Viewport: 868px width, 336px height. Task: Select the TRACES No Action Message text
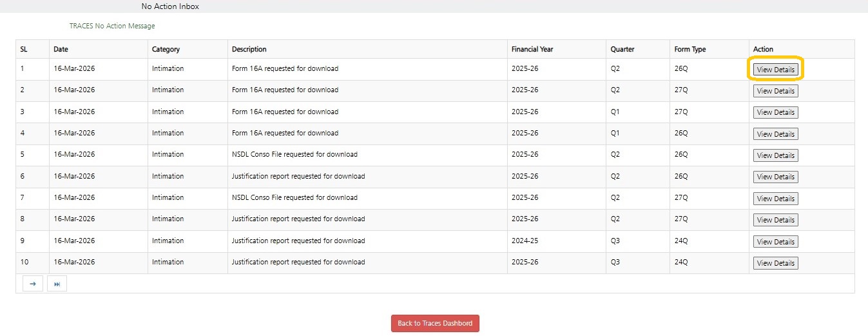pos(112,26)
